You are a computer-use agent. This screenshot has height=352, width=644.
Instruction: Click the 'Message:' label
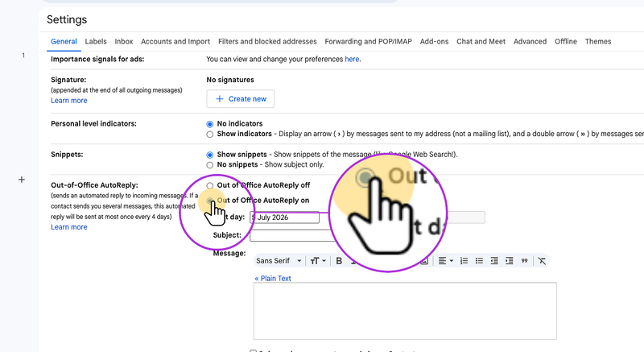point(229,254)
